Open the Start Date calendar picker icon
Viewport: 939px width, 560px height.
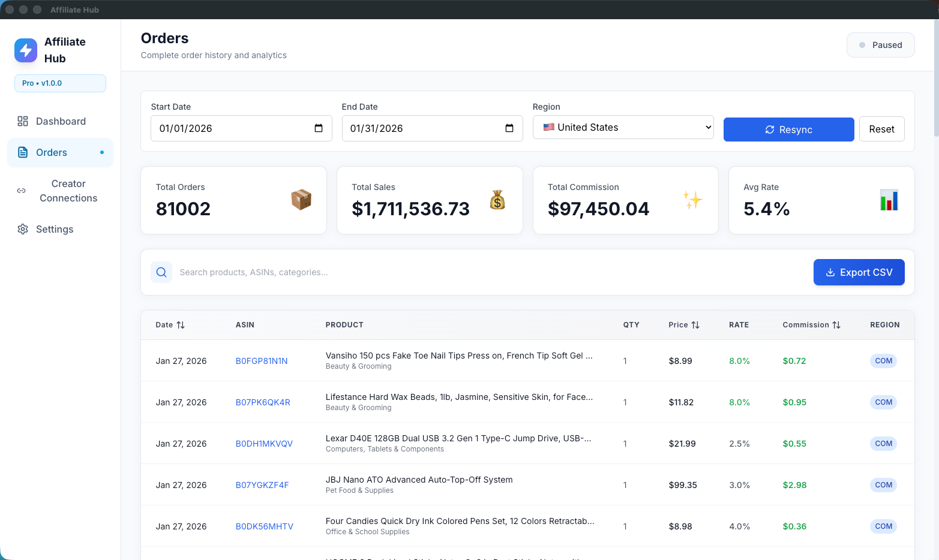coord(319,128)
